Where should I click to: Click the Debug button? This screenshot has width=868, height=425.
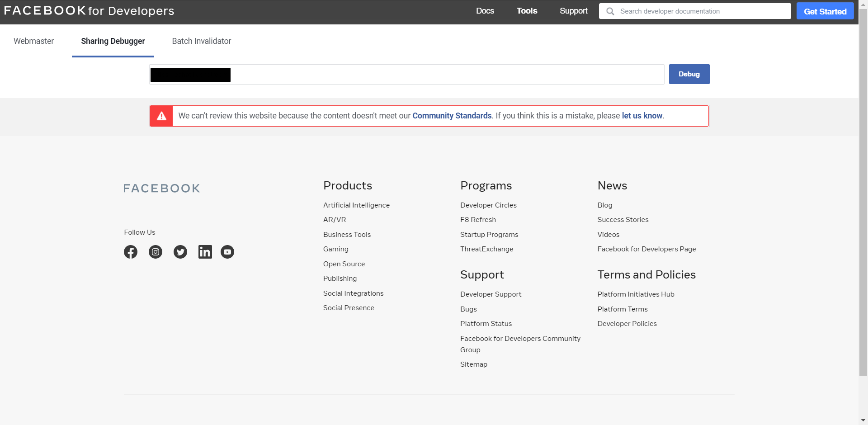coord(689,74)
